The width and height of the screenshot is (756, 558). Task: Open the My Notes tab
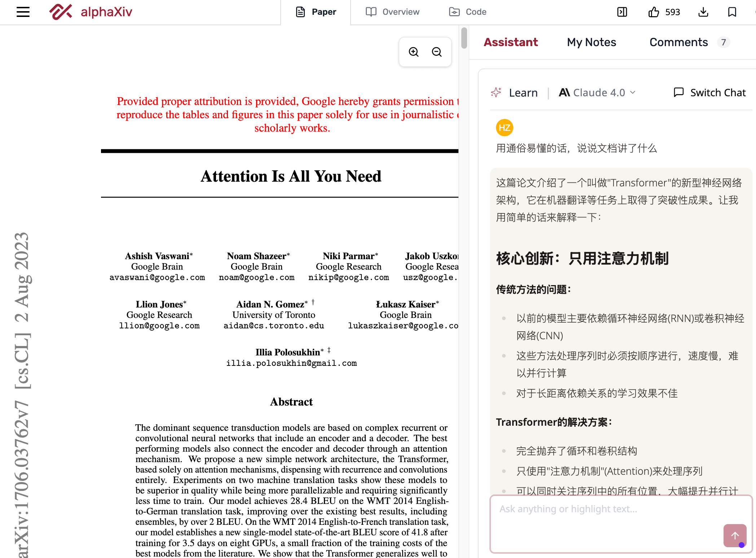click(592, 42)
